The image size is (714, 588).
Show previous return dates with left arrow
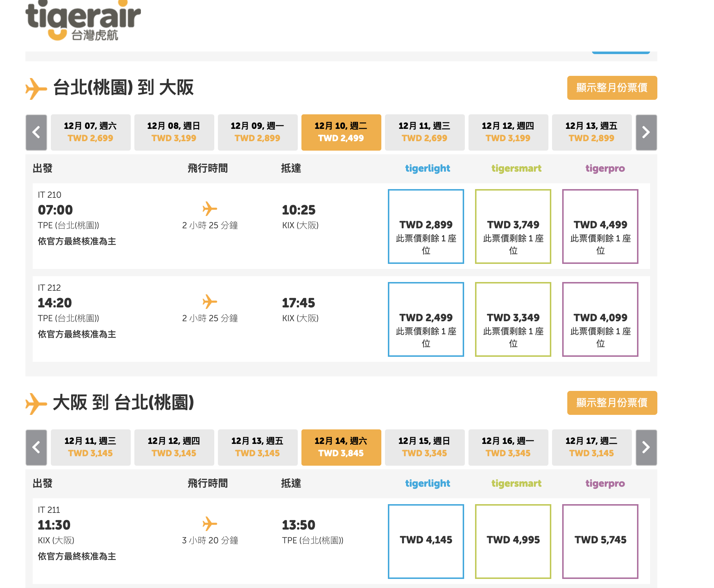(36, 448)
